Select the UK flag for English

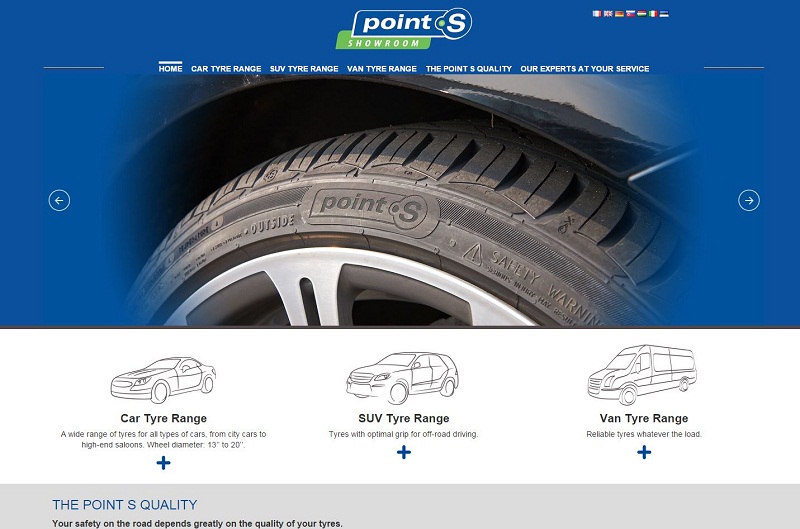(608, 14)
